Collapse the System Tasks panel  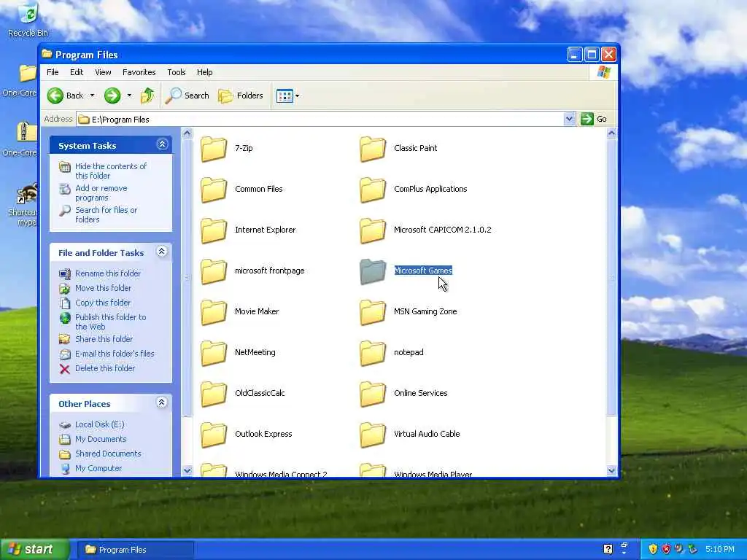[x=162, y=144]
